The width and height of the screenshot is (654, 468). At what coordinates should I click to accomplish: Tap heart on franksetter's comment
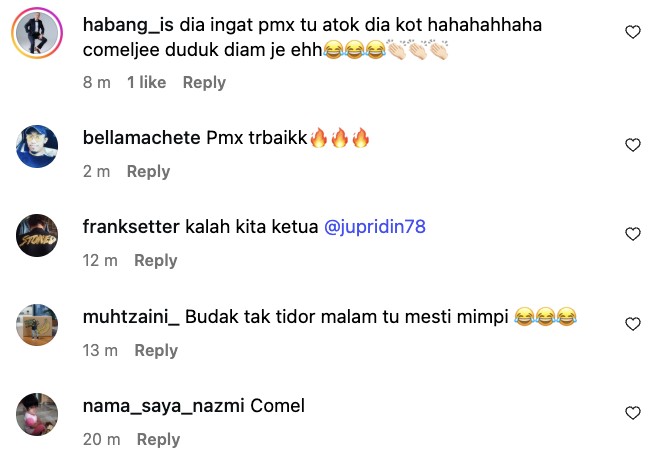633,234
